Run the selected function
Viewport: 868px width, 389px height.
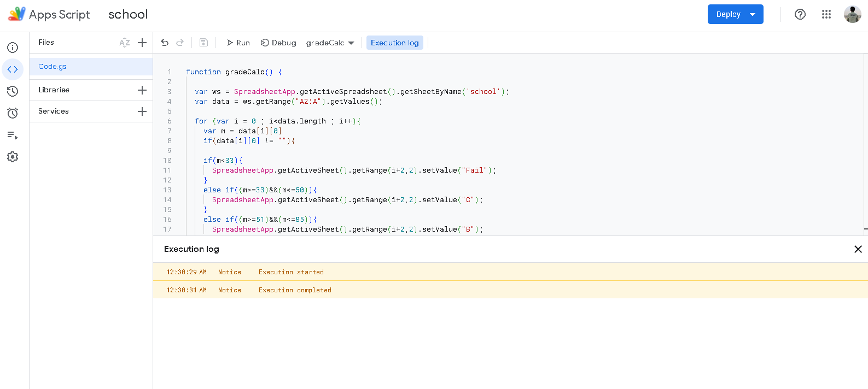click(238, 43)
